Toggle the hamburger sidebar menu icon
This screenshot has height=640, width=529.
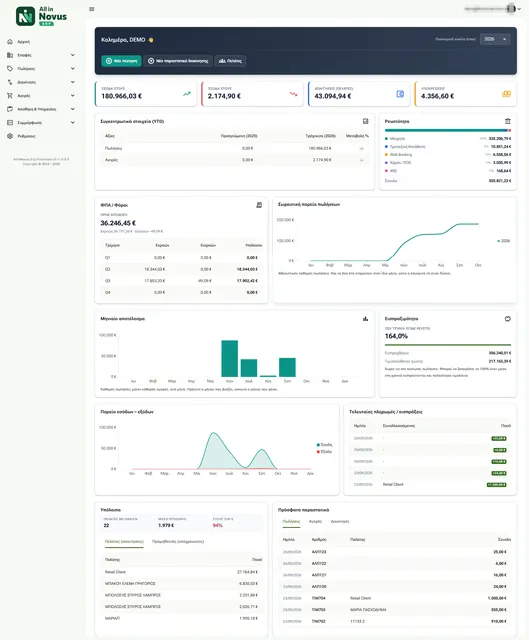tap(92, 9)
